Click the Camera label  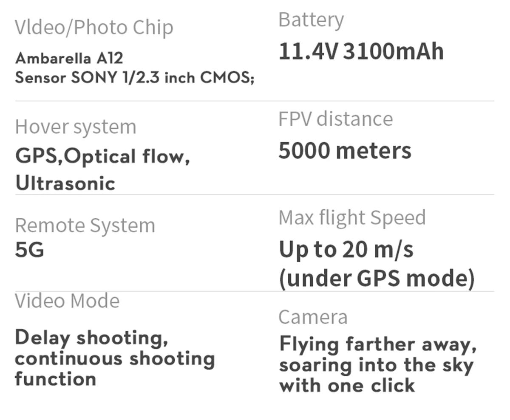pyautogui.click(x=313, y=317)
